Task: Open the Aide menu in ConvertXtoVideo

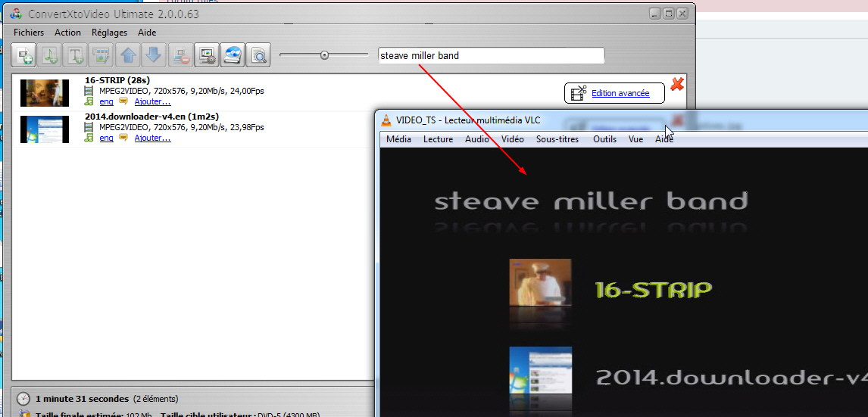Action: tap(147, 33)
